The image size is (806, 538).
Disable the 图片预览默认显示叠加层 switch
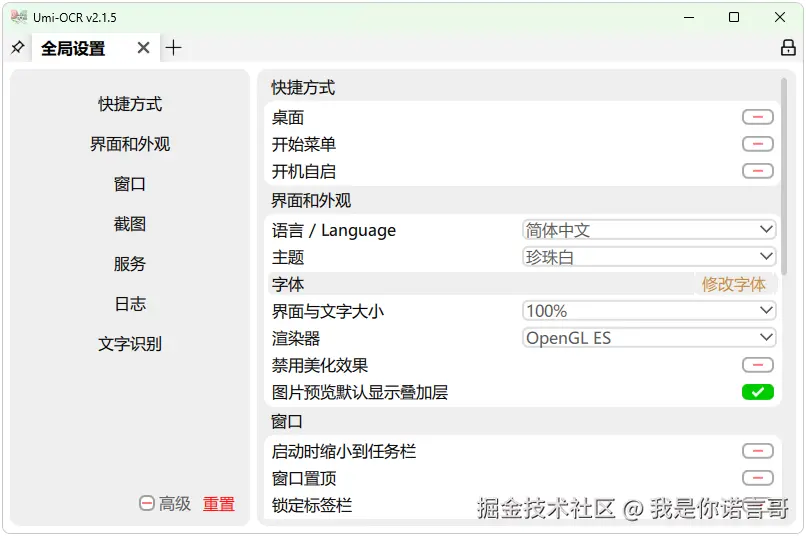pos(757,392)
